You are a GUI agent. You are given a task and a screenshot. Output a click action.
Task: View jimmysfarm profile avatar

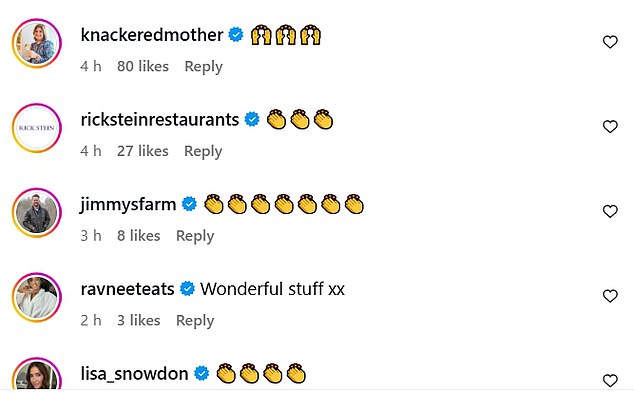(x=37, y=213)
